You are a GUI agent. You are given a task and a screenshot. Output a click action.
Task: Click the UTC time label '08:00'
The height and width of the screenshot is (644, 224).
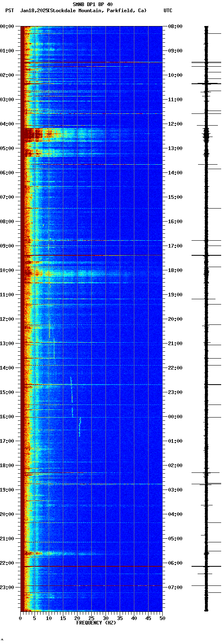pos(175,26)
